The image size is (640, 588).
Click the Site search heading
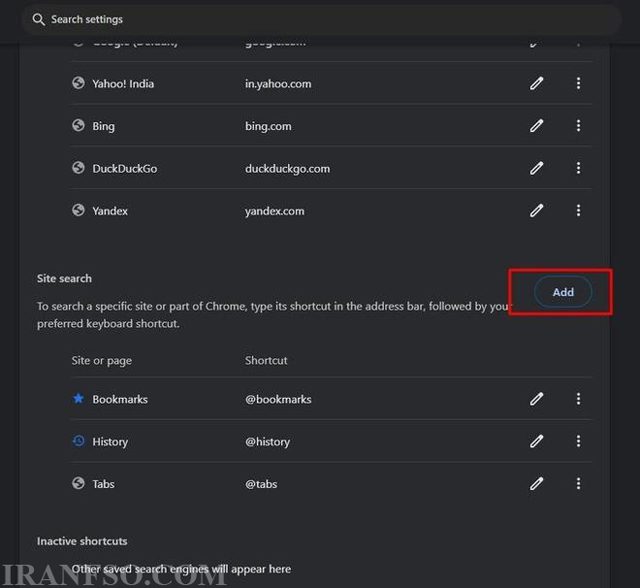pos(64,279)
